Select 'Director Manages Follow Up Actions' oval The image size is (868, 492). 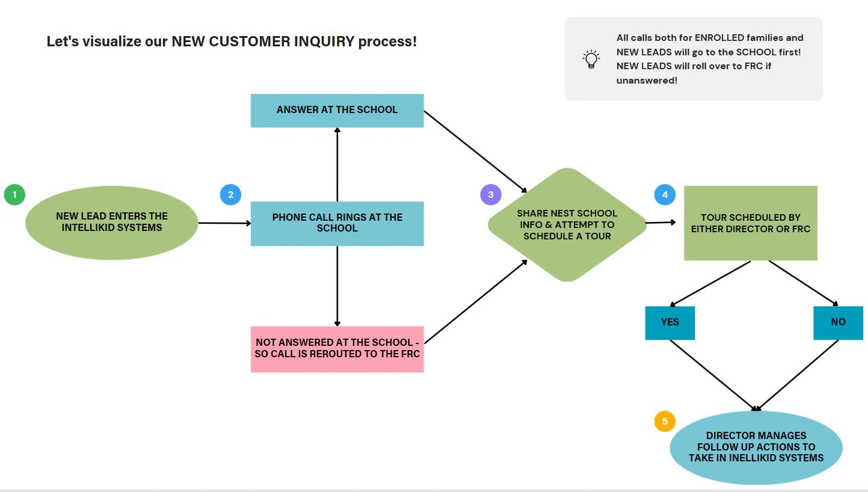[x=756, y=447]
